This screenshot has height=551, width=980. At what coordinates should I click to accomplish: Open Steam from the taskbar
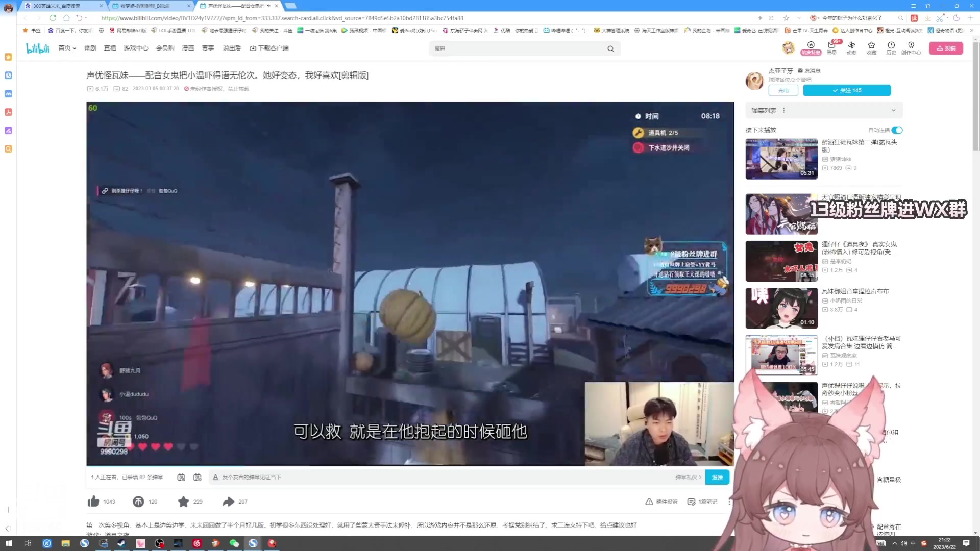121,543
